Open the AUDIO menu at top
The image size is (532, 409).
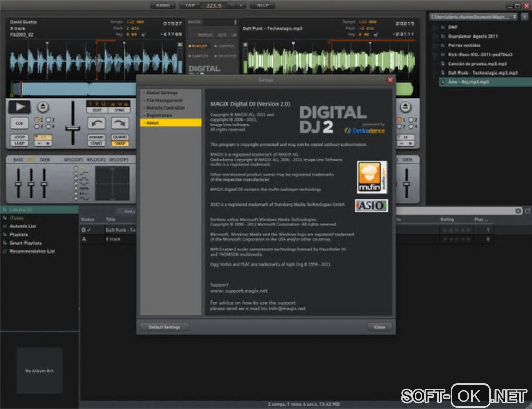163,5
